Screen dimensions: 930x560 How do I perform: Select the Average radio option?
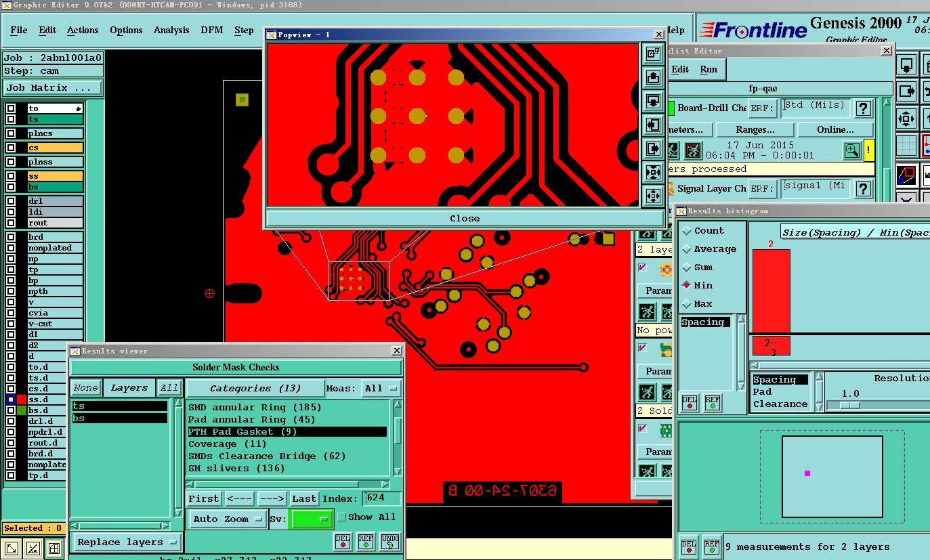click(687, 249)
